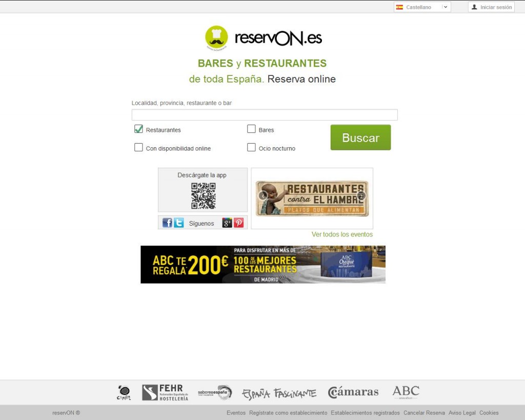
Task: Open the Cámaras logo
Action: tap(353, 392)
